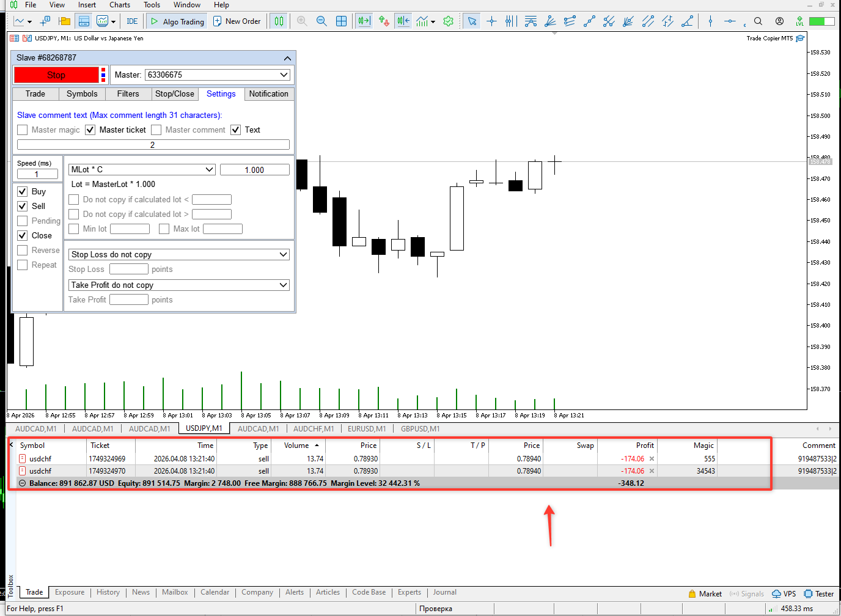The width and height of the screenshot is (841, 616).
Task: Enable the Reverse checkbox
Action: coord(23,251)
